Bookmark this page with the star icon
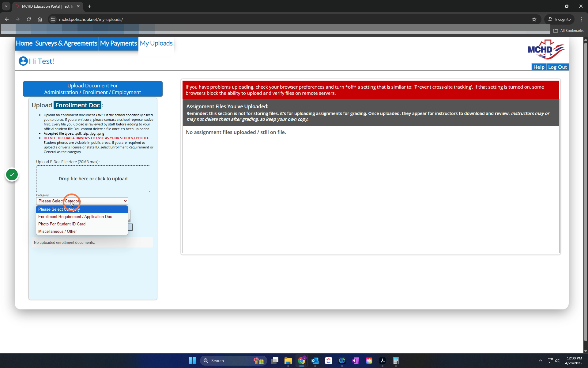The width and height of the screenshot is (588, 368). point(534,19)
